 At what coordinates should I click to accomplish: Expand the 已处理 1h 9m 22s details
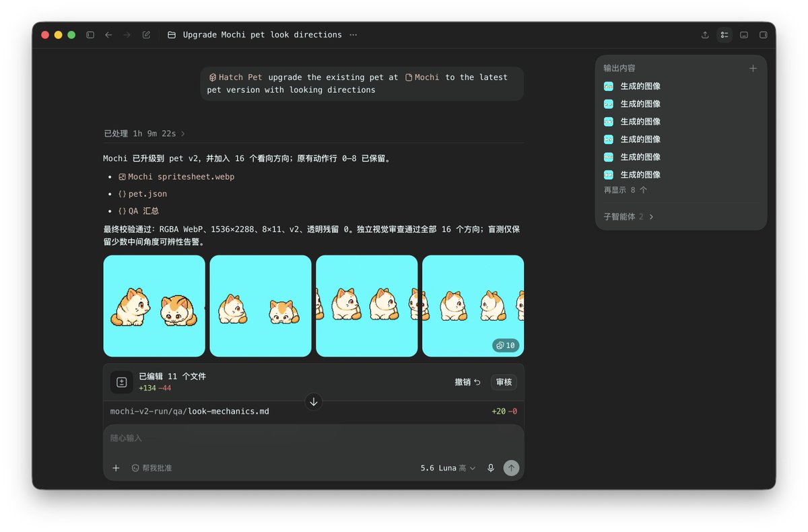click(145, 133)
